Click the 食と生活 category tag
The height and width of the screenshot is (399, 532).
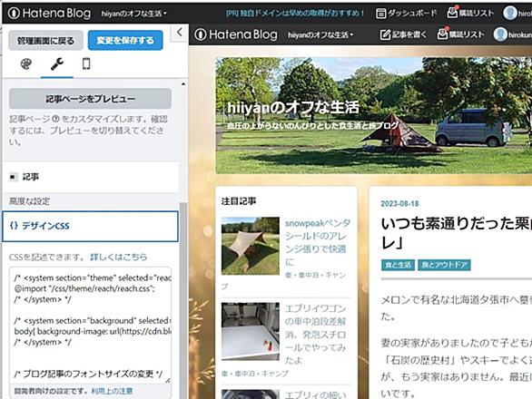pos(398,265)
